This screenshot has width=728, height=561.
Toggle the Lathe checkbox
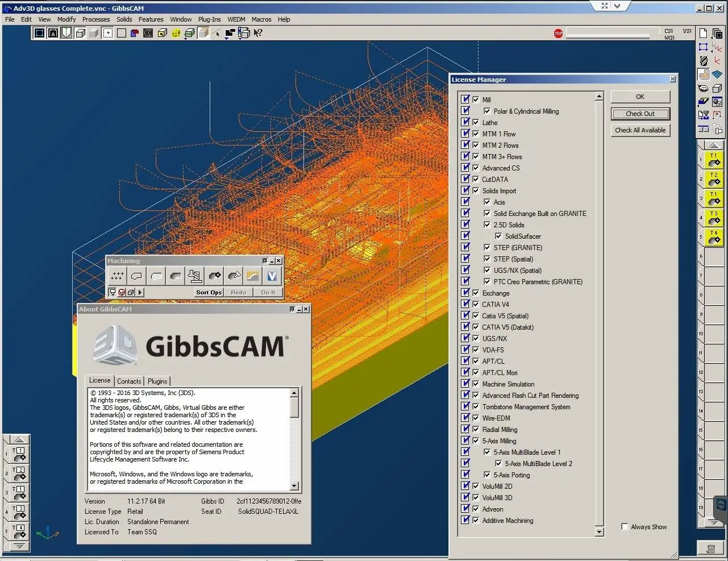476,122
